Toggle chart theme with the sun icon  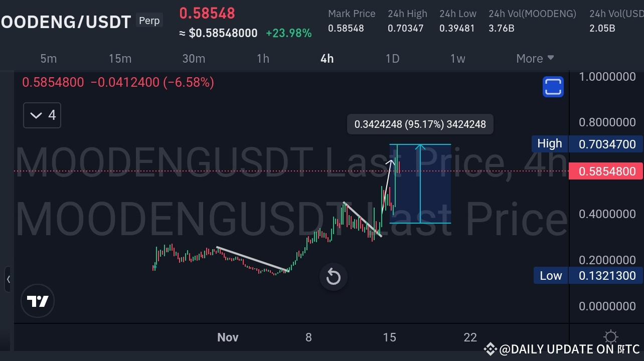click(x=610, y=337)
